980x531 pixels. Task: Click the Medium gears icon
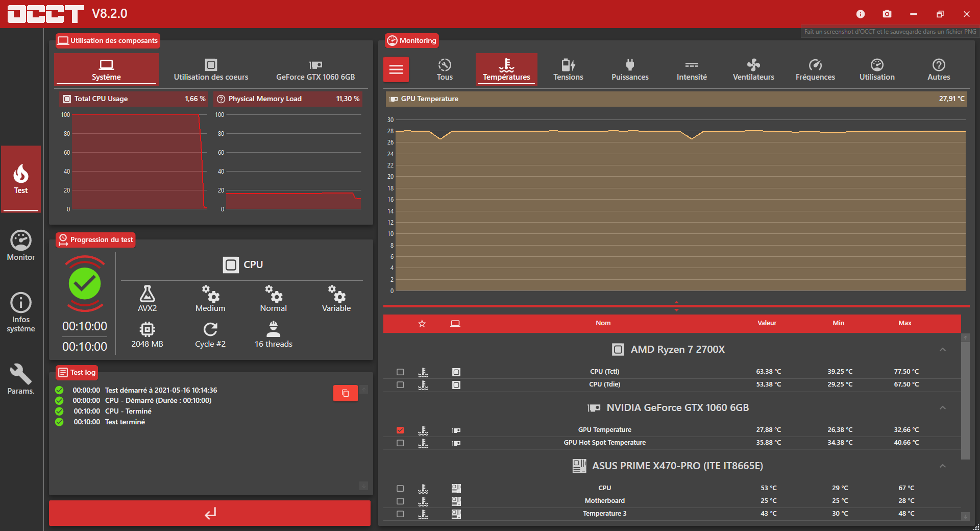click(x=210, y=294)
